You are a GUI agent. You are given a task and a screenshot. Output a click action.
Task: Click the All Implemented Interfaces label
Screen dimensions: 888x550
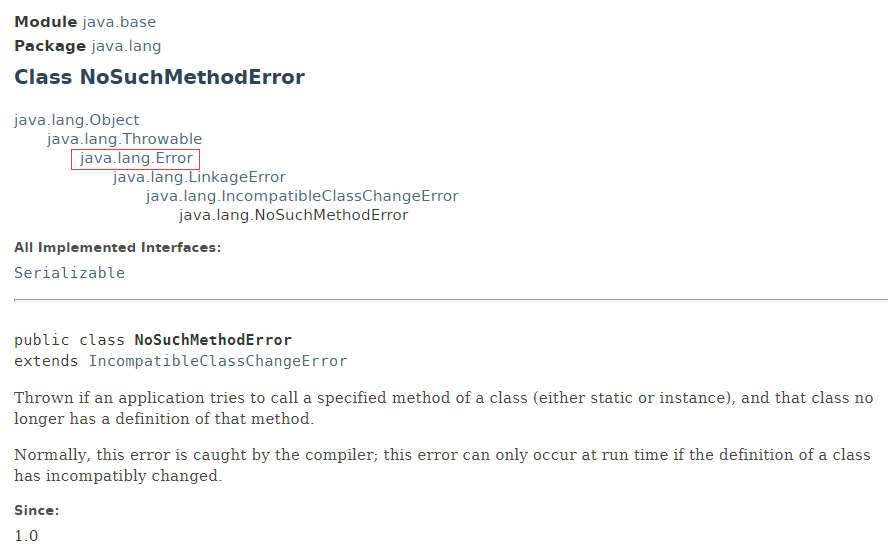point(118,248)
